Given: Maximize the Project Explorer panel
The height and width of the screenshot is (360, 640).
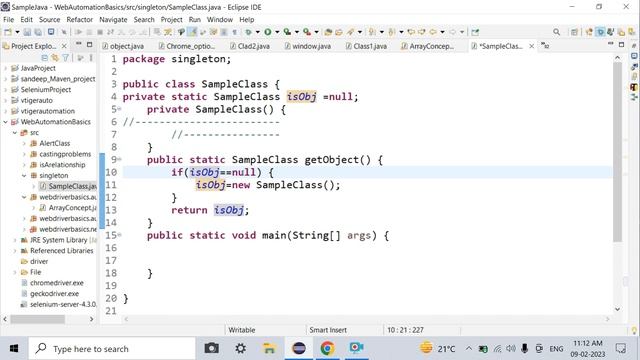Looking at the screenshot, I should 89,44.
